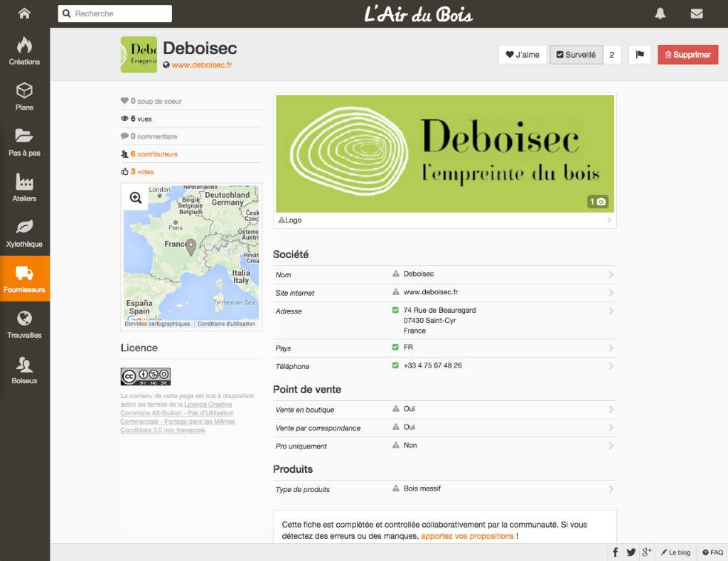Expand the Pays row chevron

pos(611,348)
